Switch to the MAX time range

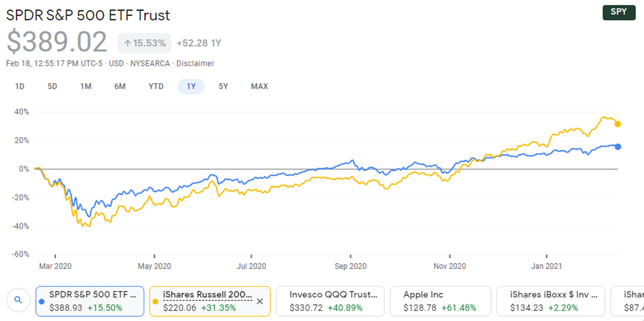click(x=260, y=86)
